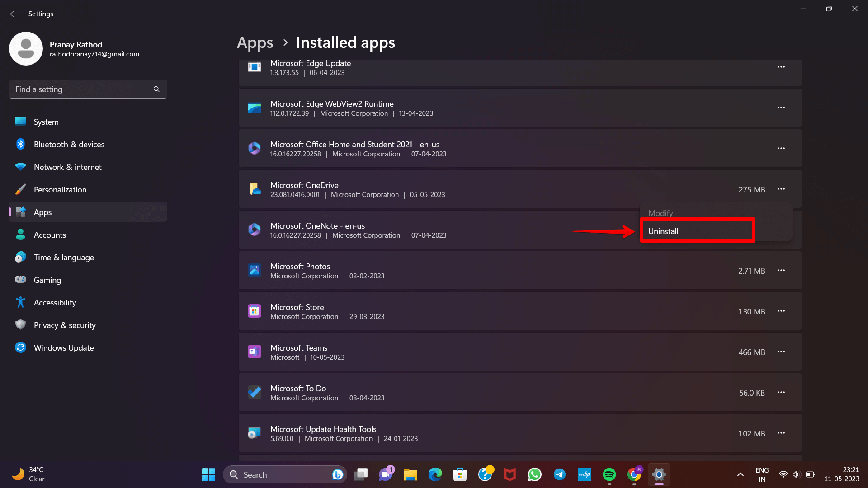Launch Microsoft Edge from the taskbar

tap(435, 474)
